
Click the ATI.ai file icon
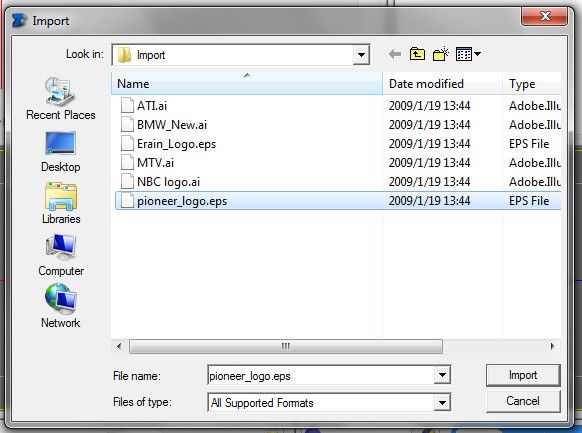click(x=127, y=105)
